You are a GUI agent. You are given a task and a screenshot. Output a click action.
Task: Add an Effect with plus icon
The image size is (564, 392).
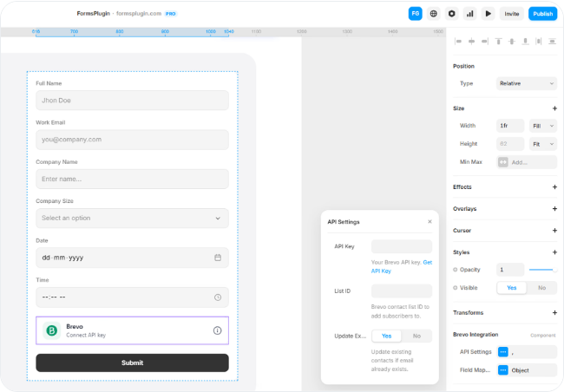(554, 187)
